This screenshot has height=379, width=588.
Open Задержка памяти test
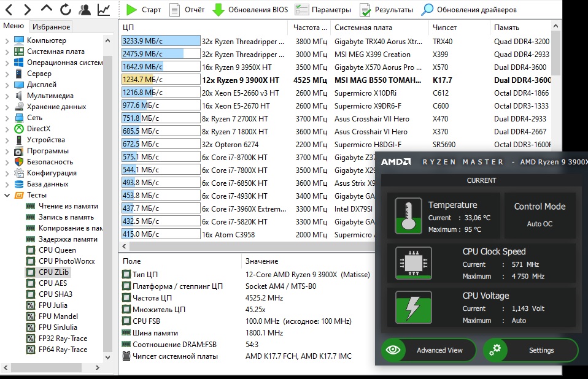68,239
